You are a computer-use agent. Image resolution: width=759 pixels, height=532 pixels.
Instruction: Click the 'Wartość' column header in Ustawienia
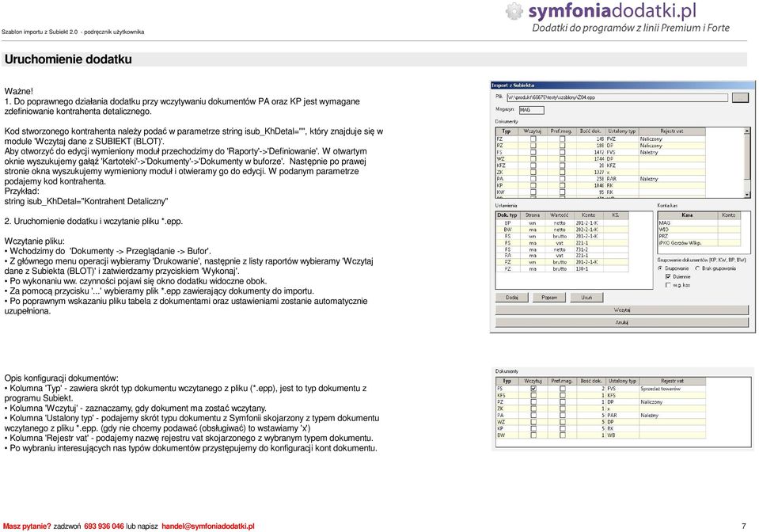point(559,215)
